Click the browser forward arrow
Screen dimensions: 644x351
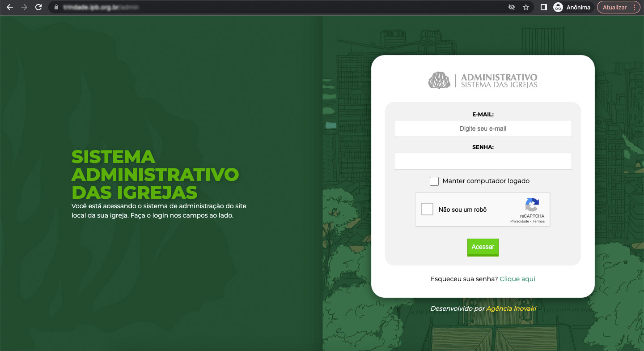coord(24,7)
